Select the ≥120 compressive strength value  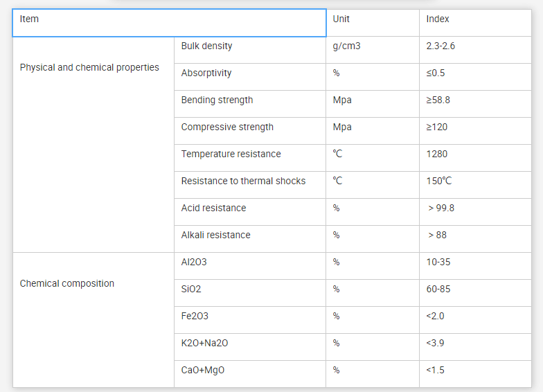[x=475, y=130]
